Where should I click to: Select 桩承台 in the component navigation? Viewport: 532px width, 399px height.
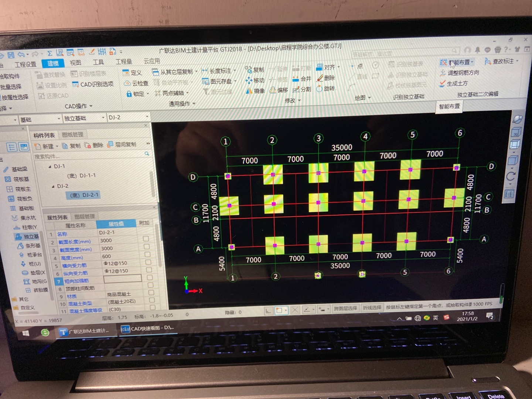pyautogui.click(x=30, y=255)
